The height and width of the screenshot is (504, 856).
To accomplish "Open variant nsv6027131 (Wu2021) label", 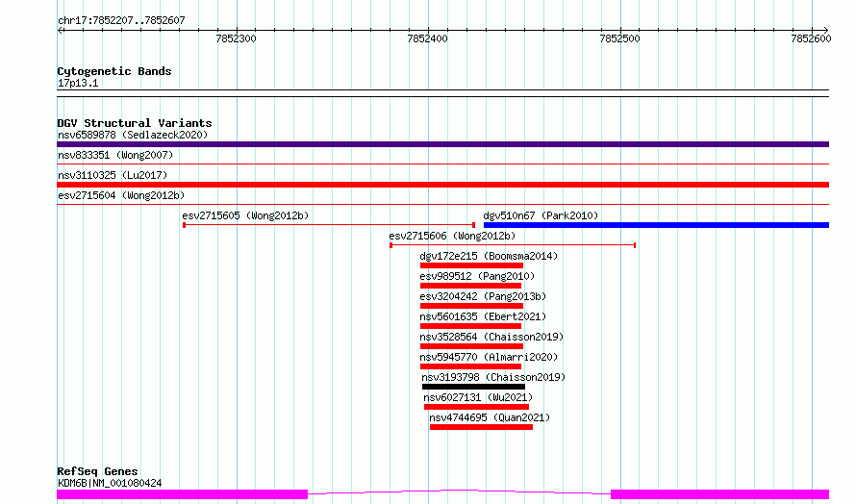I will point(478,397).
